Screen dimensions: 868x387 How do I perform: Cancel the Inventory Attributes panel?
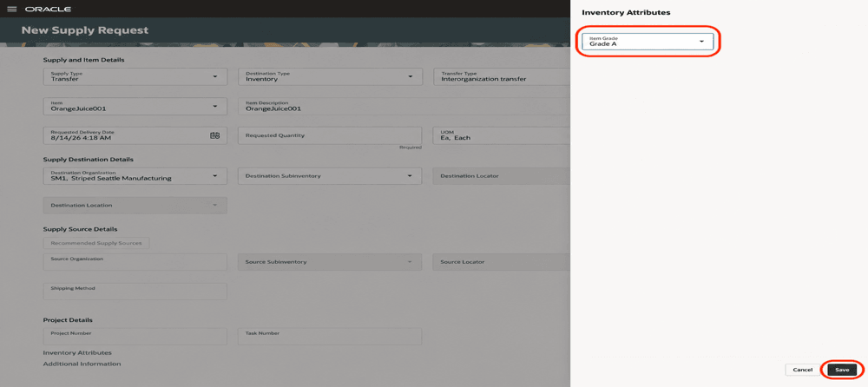pos(802,370)
